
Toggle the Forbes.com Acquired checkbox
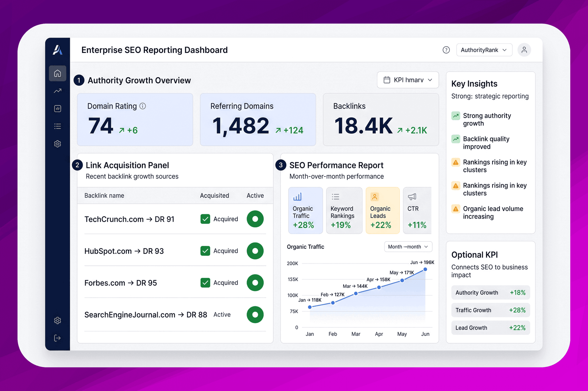point(205,283)
